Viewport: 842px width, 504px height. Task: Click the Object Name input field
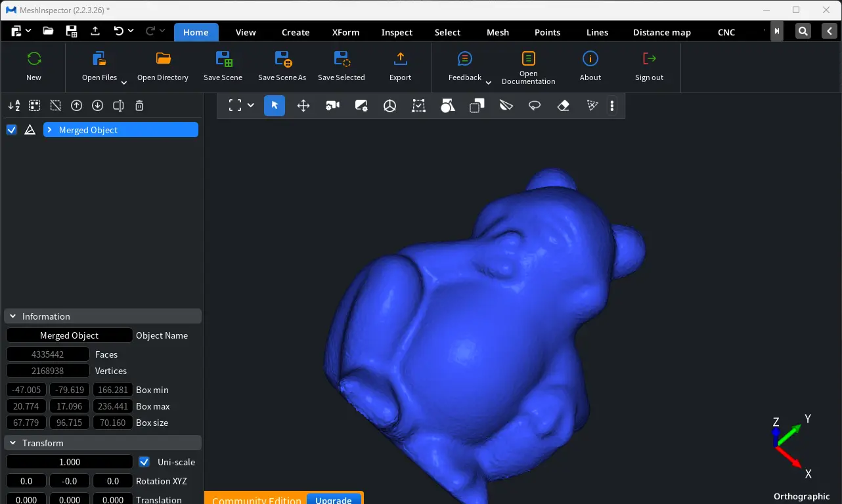click(69, 335)
